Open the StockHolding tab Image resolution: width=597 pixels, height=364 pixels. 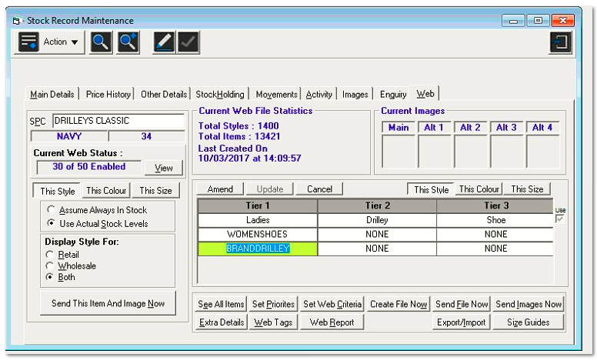220,94
